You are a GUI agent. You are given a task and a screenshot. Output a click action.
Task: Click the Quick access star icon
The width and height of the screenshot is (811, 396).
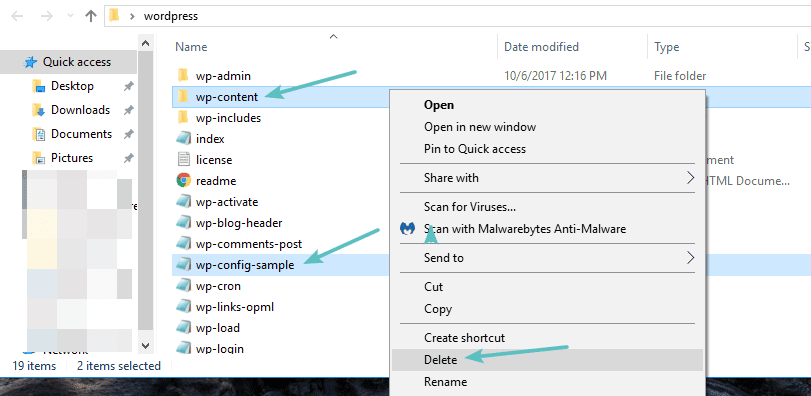click(x=31, y=62)
